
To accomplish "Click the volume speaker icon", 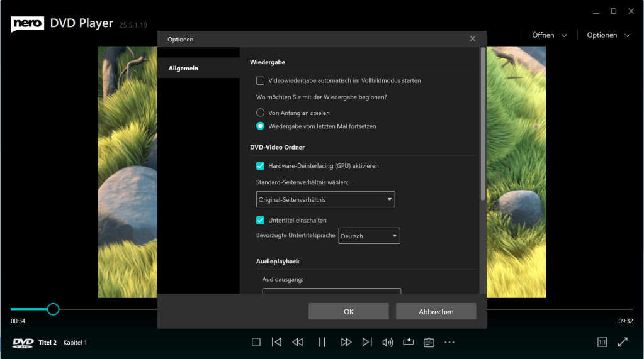I will point(388,342).
